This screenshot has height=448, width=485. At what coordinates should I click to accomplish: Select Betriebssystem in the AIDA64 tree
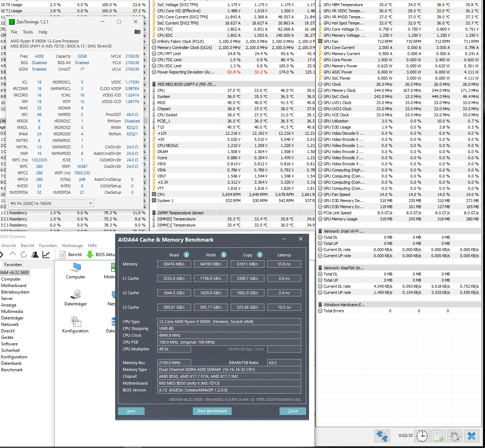(15, 292)
